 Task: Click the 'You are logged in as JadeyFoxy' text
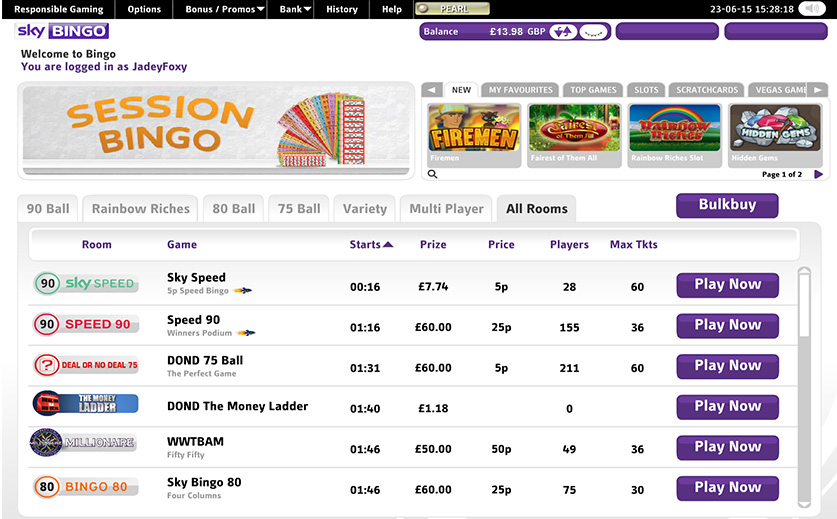(x=104, y=67)
